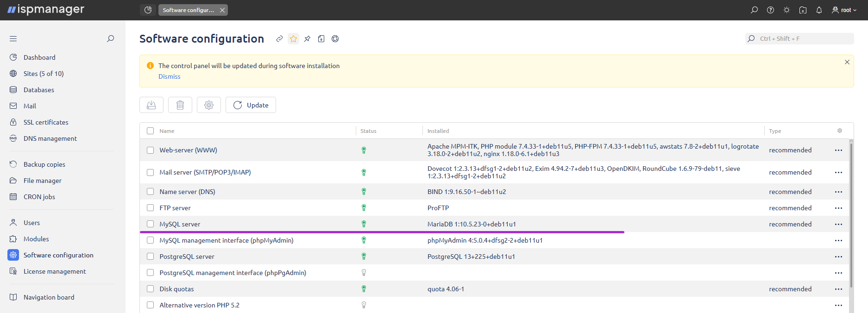Click grey status bulb of Alternative PHP 5.2

point(364,305)
